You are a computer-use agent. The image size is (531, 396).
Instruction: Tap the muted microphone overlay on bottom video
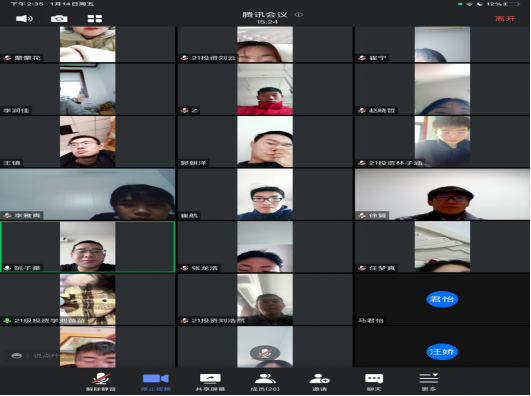pyautogui.click(x=265, y=353)
